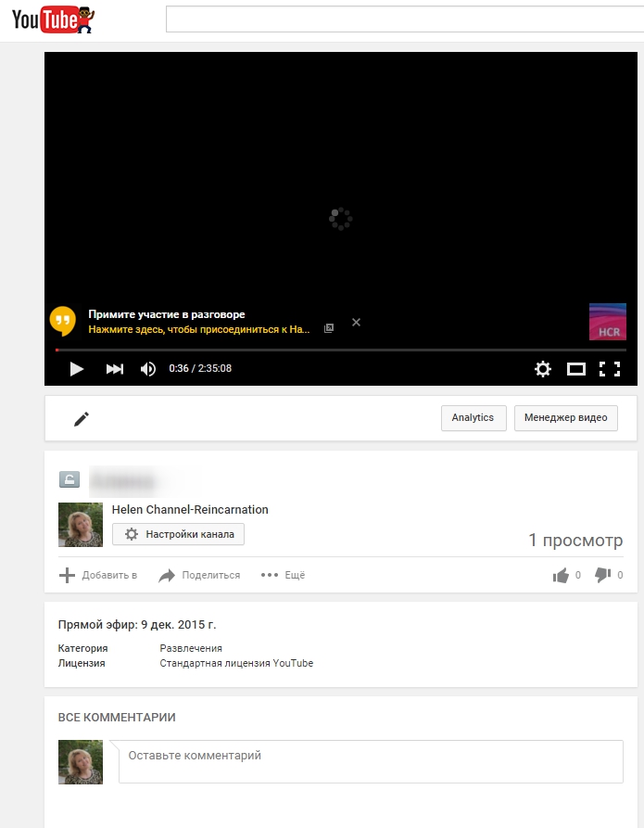This screenshot has width=644, height=828.
Task: Open the yellow Hangouts quote icon
Action: click(63, 321)
